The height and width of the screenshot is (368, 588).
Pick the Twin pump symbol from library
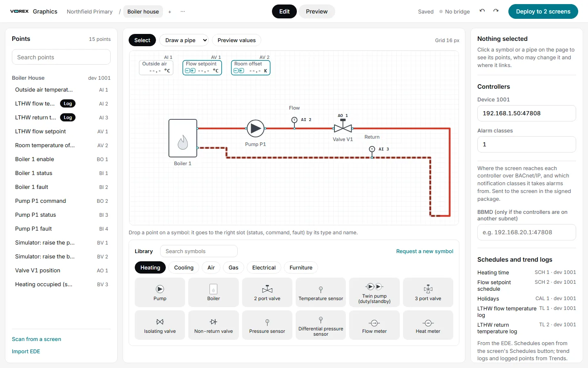tap(374, 292)
